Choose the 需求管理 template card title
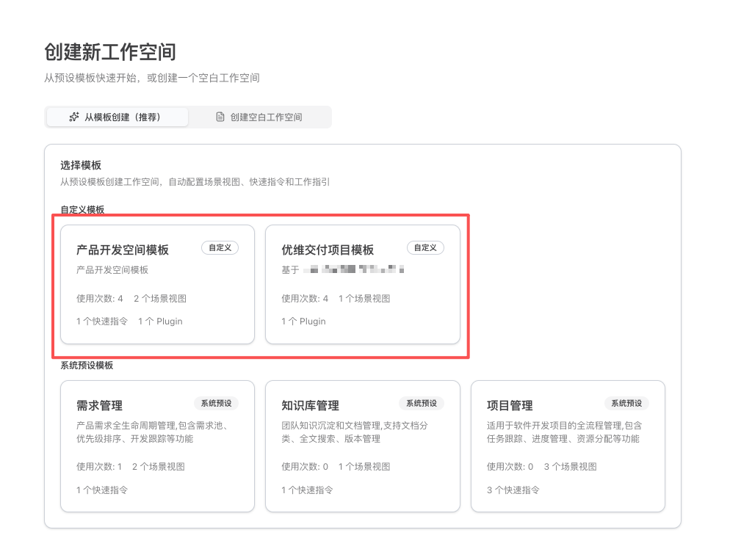Screen dimensions: 741x560 click(99, 406)
